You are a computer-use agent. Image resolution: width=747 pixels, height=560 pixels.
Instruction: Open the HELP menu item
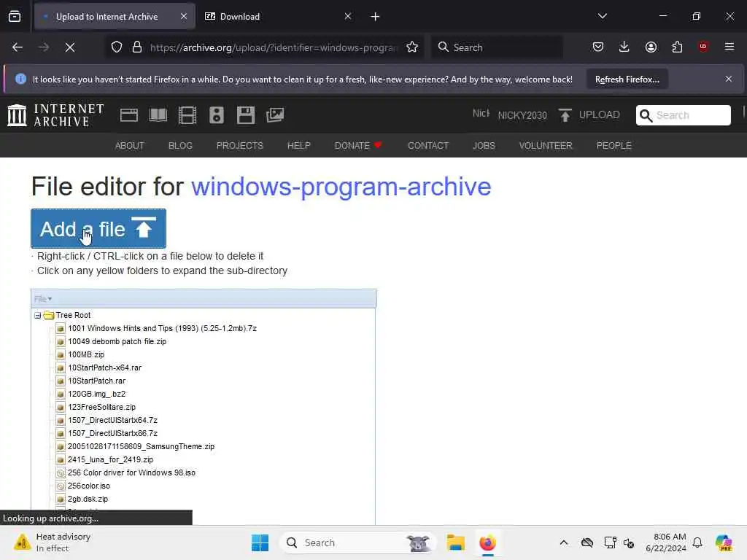(298, 146)
